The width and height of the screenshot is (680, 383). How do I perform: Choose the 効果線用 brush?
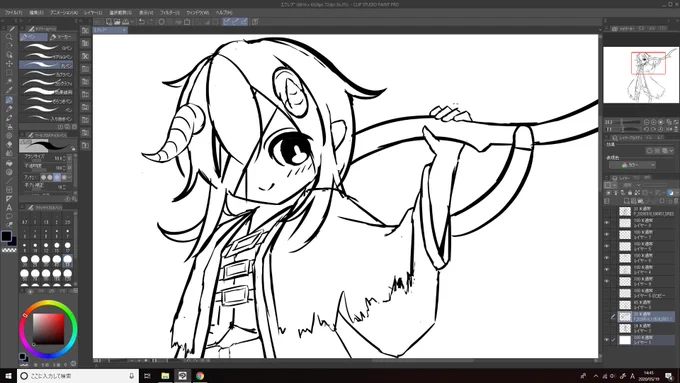point(46,92)
